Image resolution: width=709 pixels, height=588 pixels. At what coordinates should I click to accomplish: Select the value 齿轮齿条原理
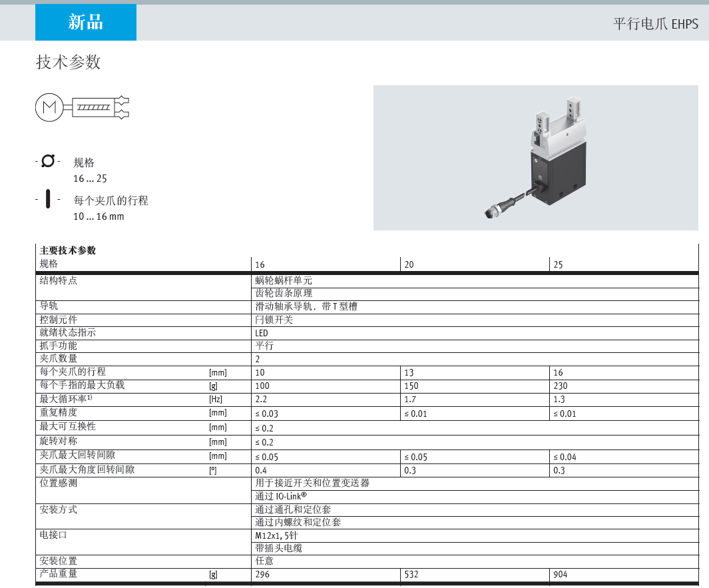284,293
